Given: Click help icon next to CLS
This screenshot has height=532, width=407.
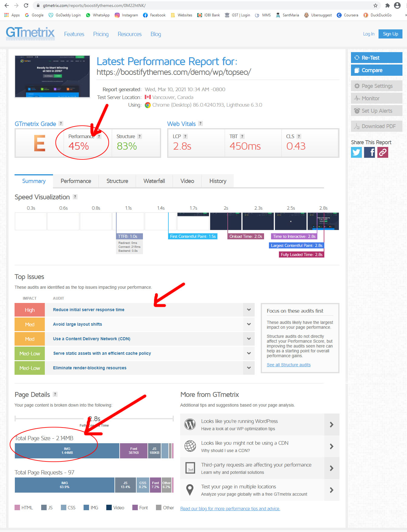Looking at the screenshot, I should tap(299, 136).
